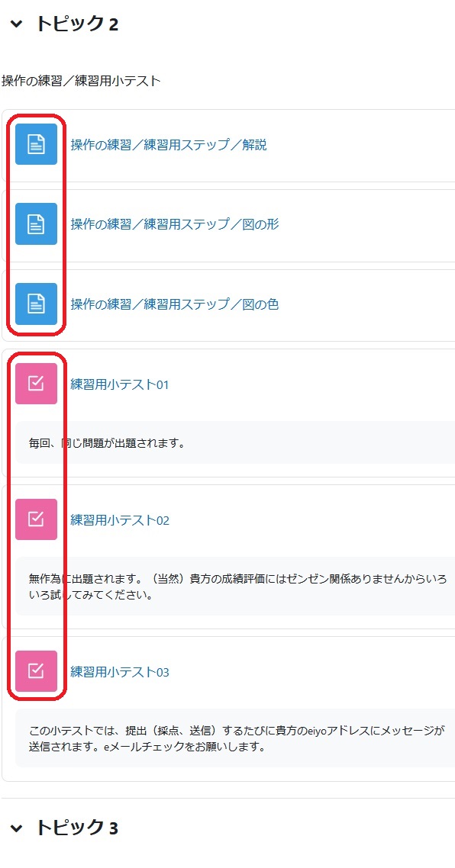Screen dimensions: 455x868
Task: Open the 練習用小テスト01 quiz link
Action: 119,384
